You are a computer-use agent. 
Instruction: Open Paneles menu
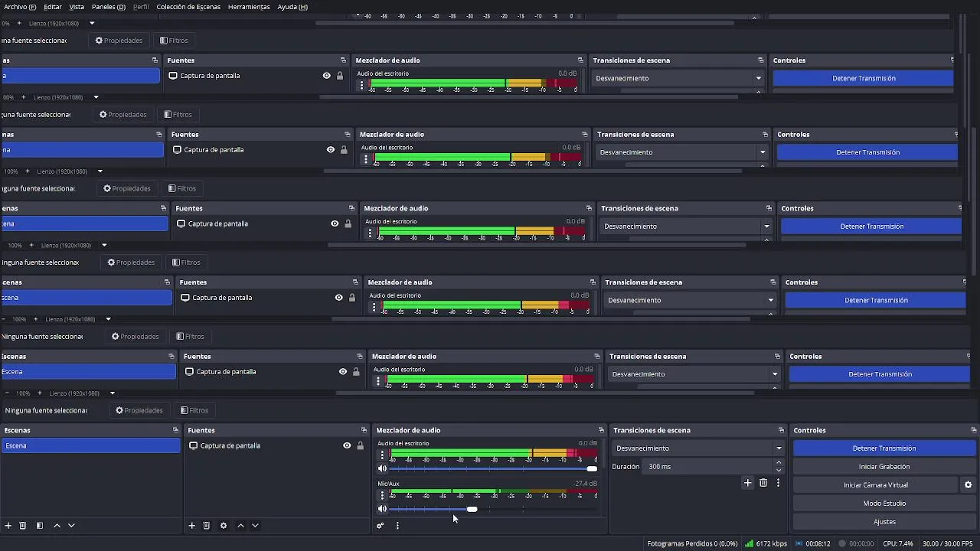[108, 7]
